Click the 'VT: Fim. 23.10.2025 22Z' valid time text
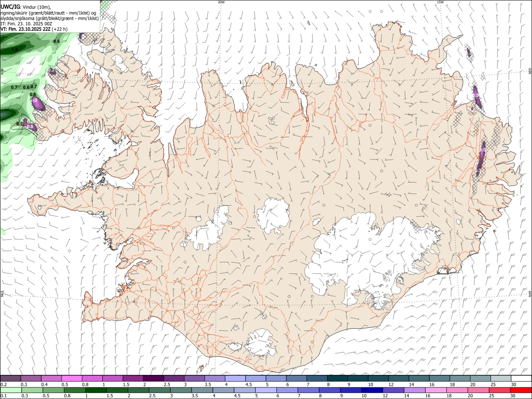Image resolution: width=532 pixels, height=399 pixels. point(26,29)
